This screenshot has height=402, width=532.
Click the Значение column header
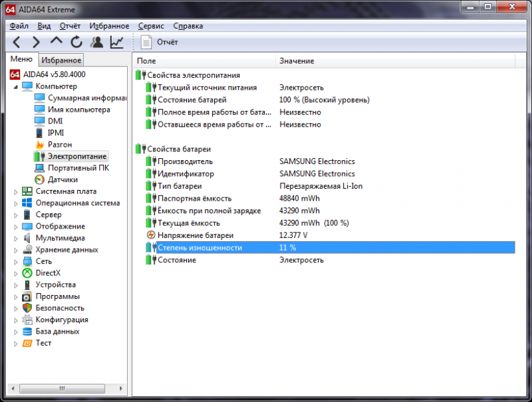coord(297,61)
